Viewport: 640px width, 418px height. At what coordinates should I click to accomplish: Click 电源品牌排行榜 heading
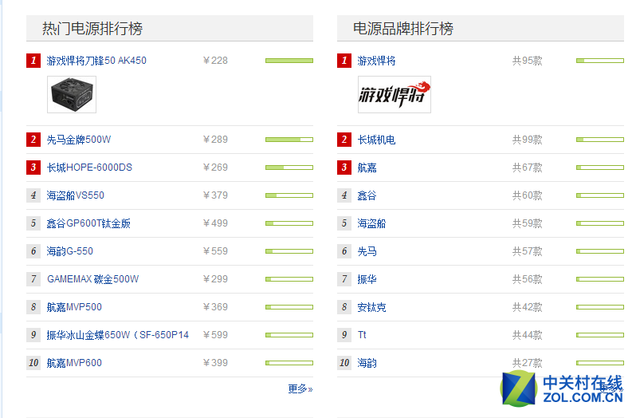click(403, 29)
